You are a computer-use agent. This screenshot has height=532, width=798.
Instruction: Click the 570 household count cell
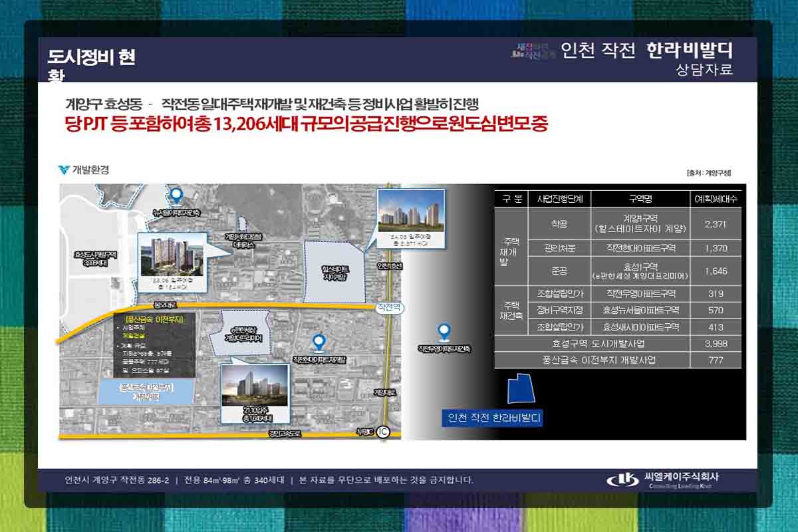pos(716,310)
